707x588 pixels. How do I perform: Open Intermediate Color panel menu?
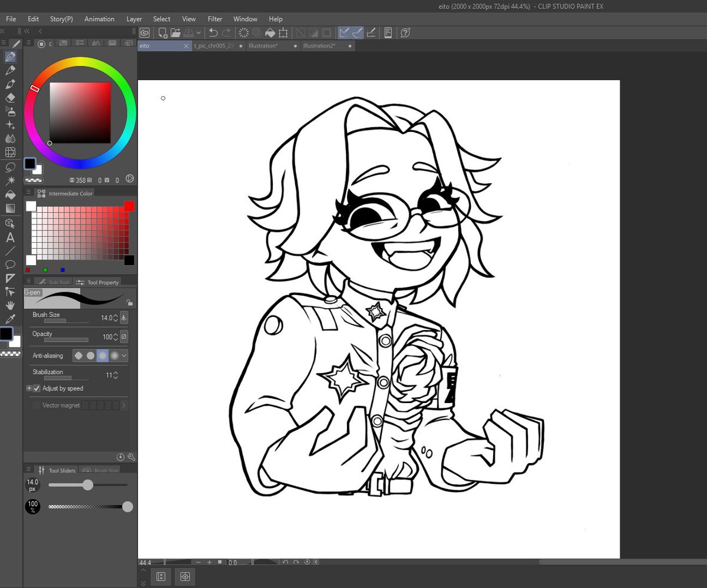[x=27, y=193]
